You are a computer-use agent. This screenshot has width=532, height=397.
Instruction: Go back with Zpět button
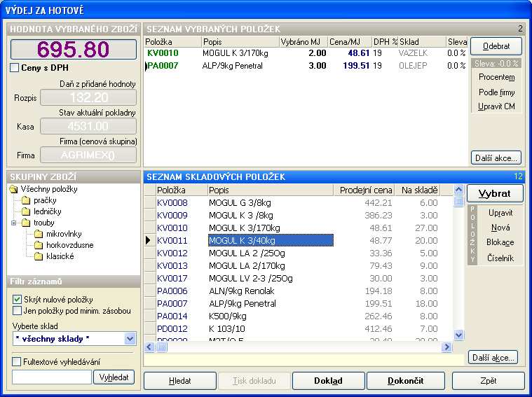(489, 381)
